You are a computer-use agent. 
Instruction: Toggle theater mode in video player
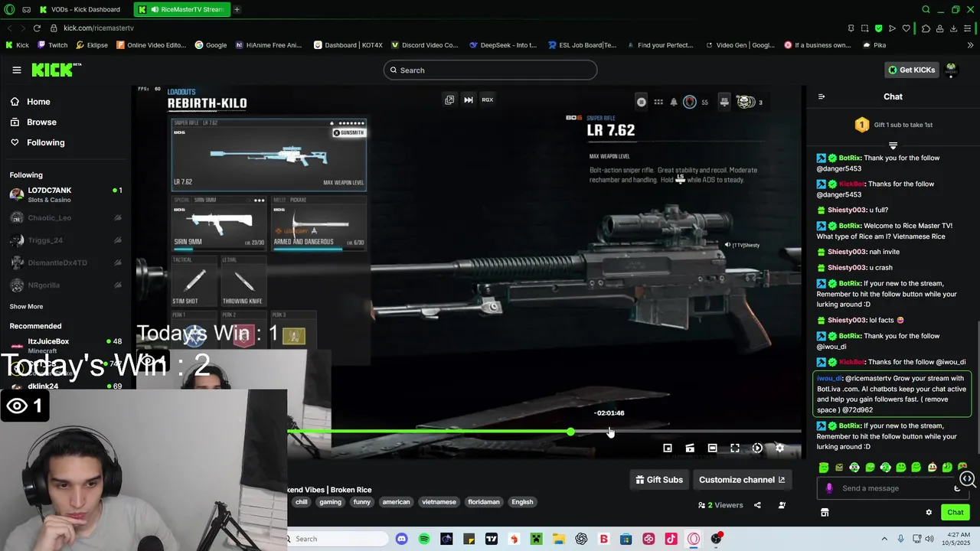[712, 448]
